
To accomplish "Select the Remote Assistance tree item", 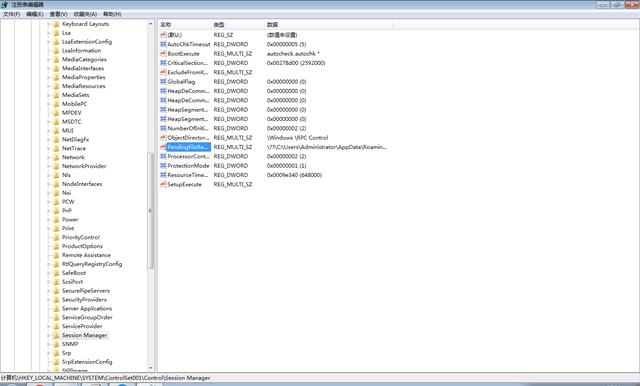I will point(86,255).
